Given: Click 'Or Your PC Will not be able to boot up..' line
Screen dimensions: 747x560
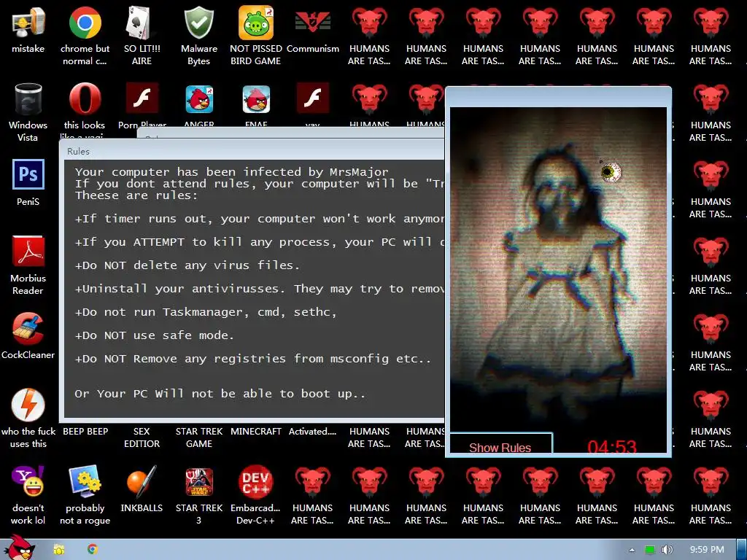Looking at the screenshot, I should point(220,394).
